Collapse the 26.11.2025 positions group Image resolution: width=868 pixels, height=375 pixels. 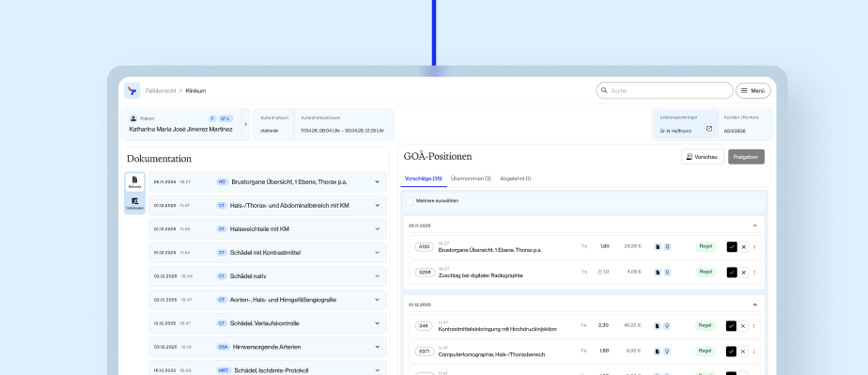pyautogui.click(x=755, y=226)
